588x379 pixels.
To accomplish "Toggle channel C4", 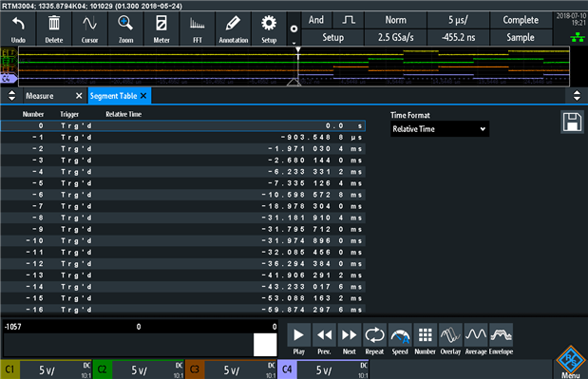I will tap(287, 370).
